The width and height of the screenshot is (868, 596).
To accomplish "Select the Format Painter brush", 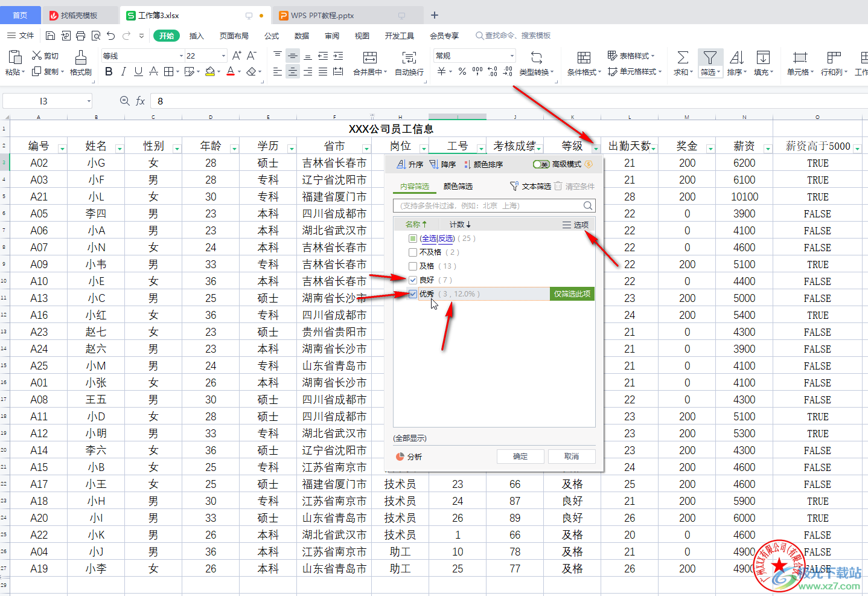I will click(80, 57).
